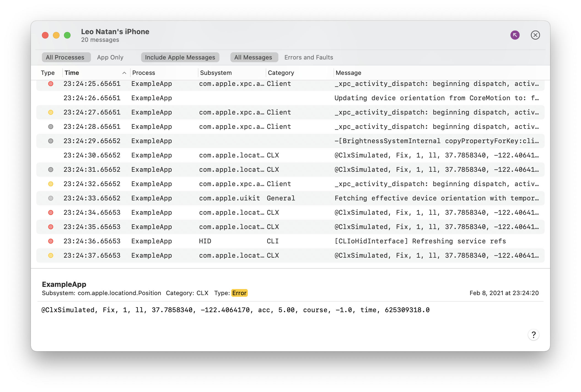This screenshot has height=392, width=581.
Task: Switch to App Only filter
Action: 110,57
